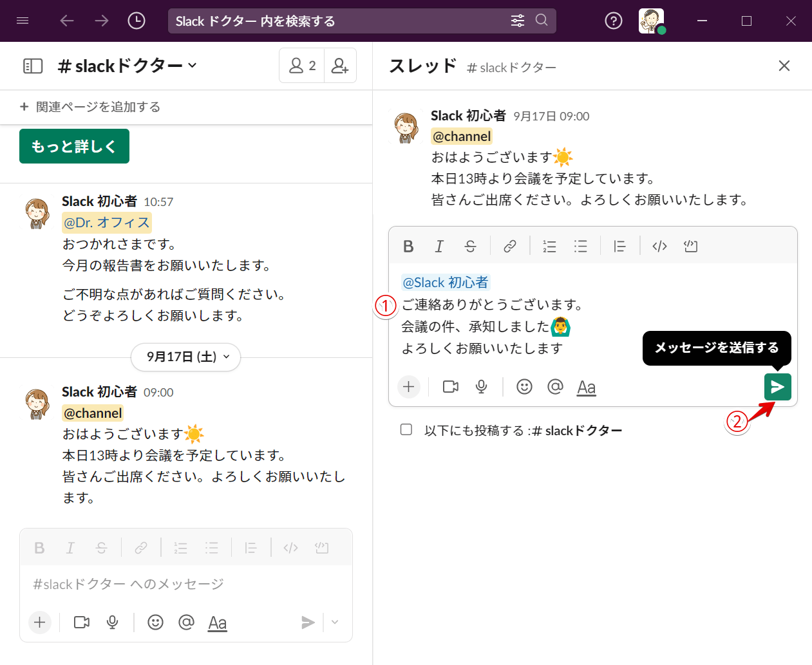812x665 pixels.
Task: Expand the # slackドクター channel name menu
Action: click(127, 66)
